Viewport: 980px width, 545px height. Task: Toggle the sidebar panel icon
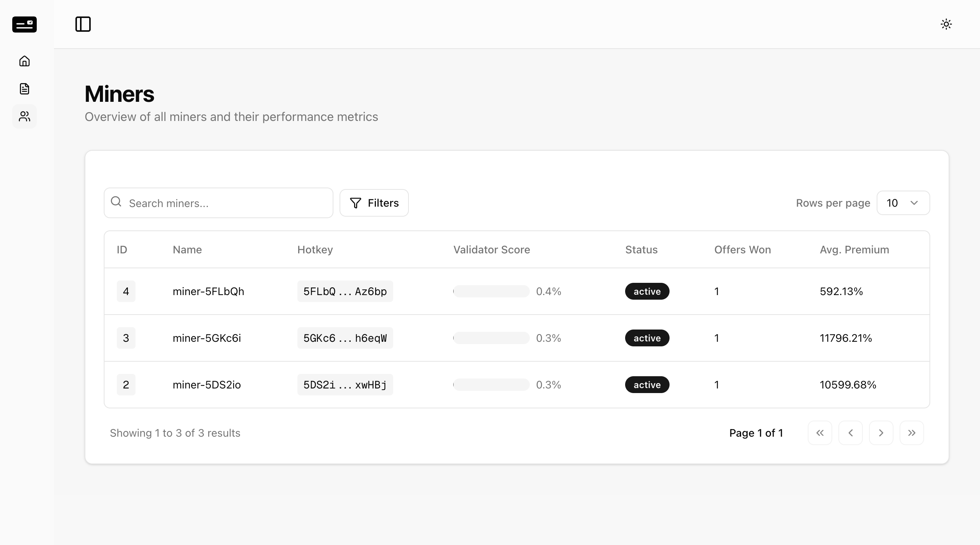click(x=83, y=24)
